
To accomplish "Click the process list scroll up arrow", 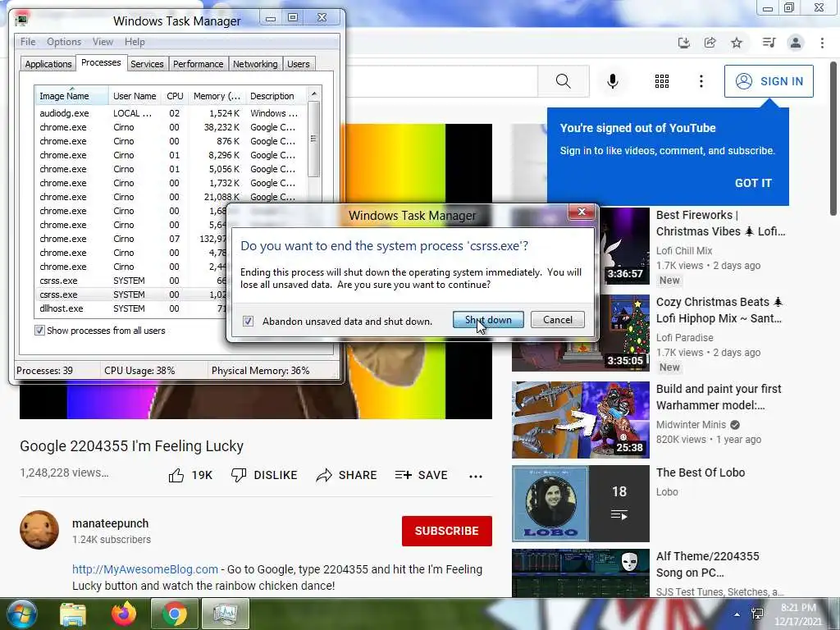I will pos(314,94).
